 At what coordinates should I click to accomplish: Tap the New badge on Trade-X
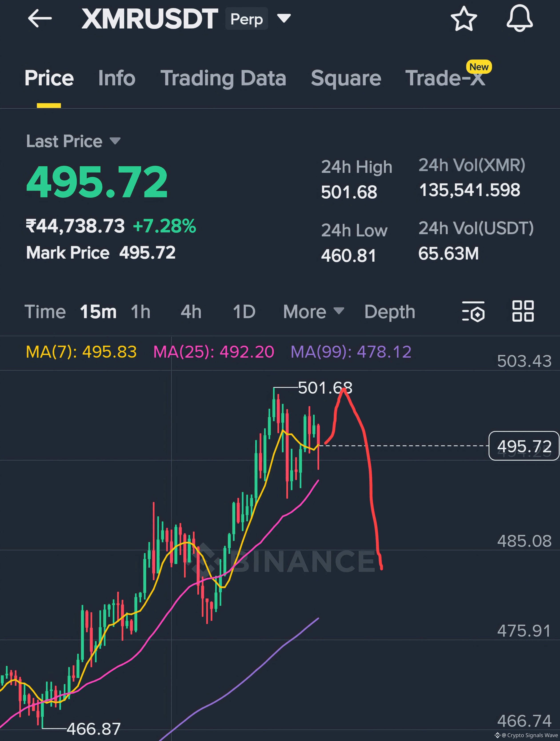479,67
